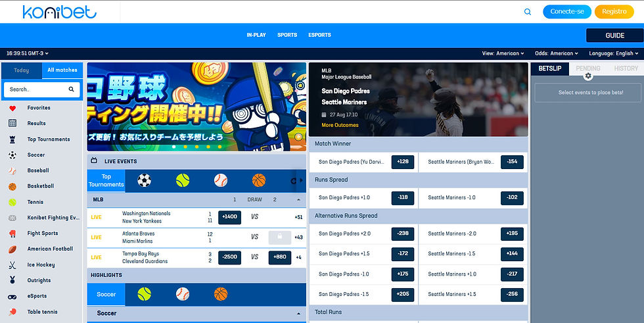Open the Language: English dropdown
Screen dimensions: 644x323
pos(614,53)
